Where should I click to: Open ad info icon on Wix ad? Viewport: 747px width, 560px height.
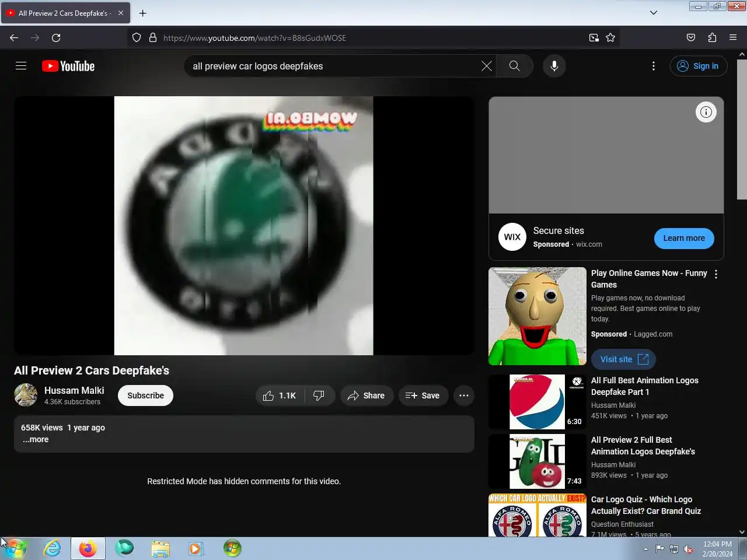tap(706, 112)
